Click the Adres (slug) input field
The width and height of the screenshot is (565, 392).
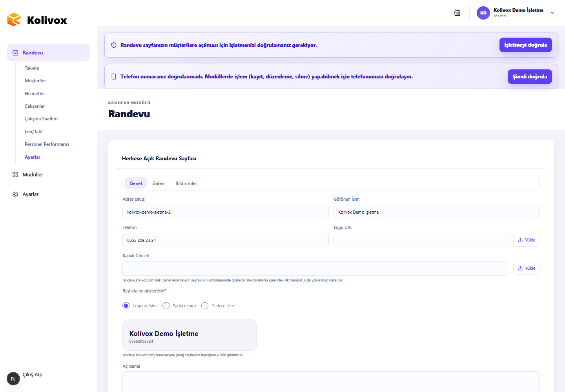click(x=226, y=212)
